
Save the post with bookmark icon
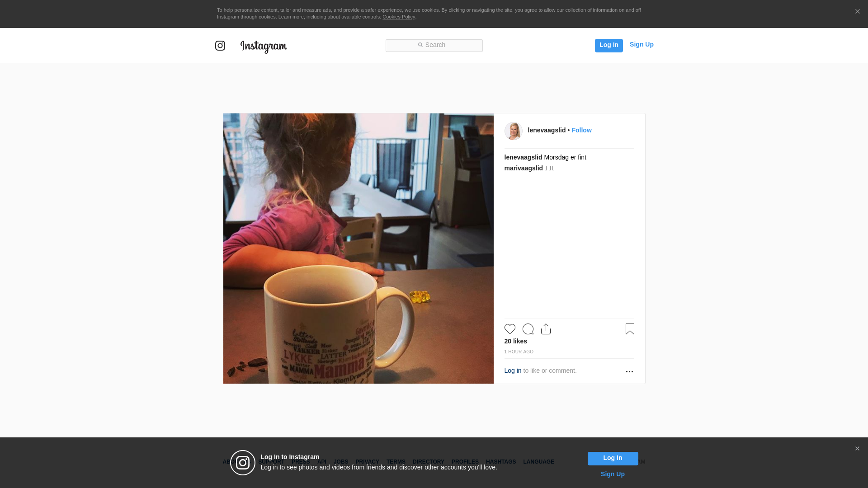[630, 329]
